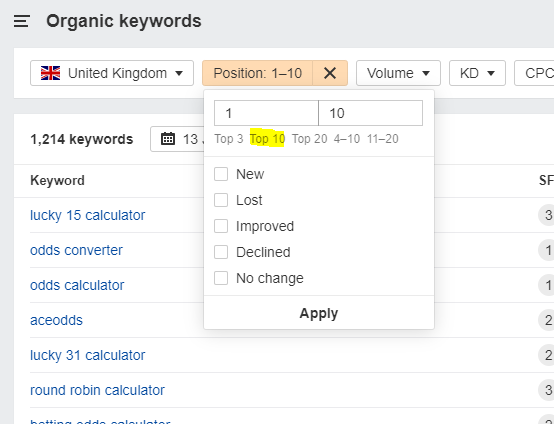Viewport: 554px width, 424px height.
Task: Select the 11–20 position preset
Action: click(x=383, y=139)
